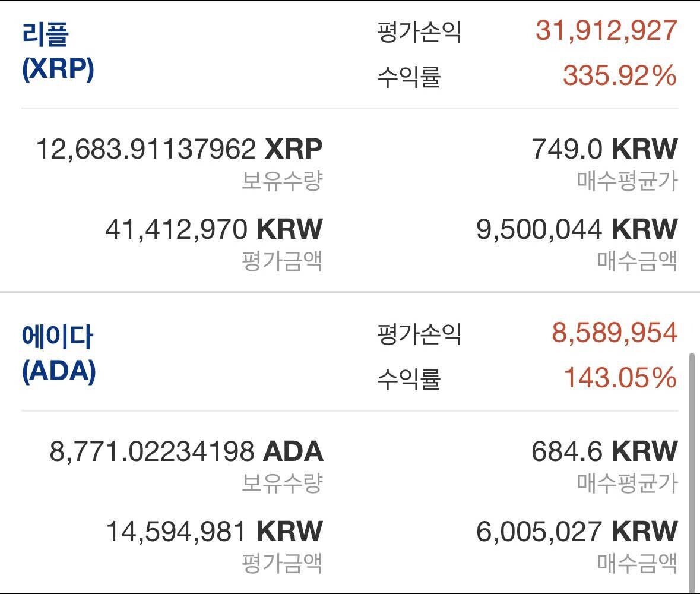Click ADA valuation profit 8,589,954
Screen dimensions: 700x594
pos(614,333)
